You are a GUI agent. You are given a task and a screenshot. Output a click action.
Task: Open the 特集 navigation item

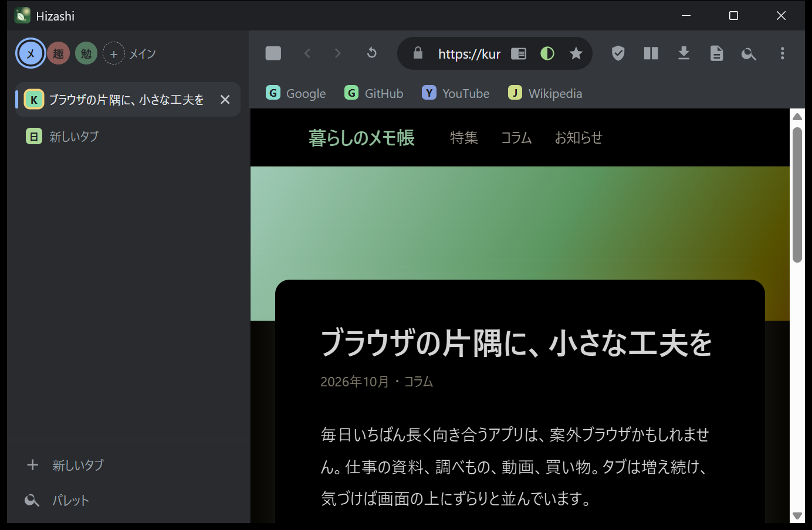464,138
